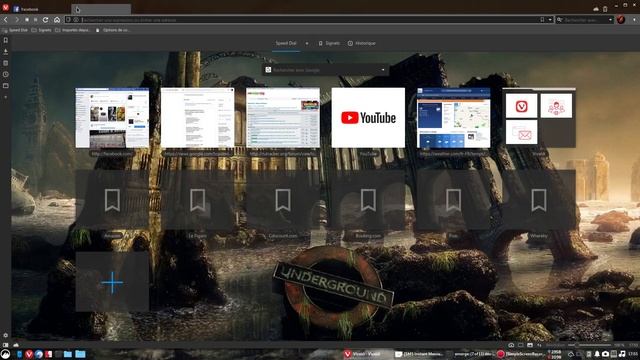The image size is (640, 360).
Task: Open the sixth bookmark tile in second row
Action: coord(539,200)
